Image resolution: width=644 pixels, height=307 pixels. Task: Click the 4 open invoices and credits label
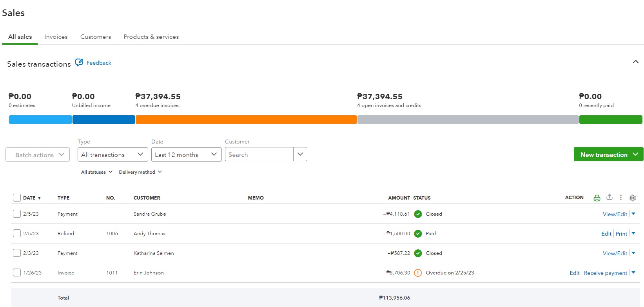389,105
